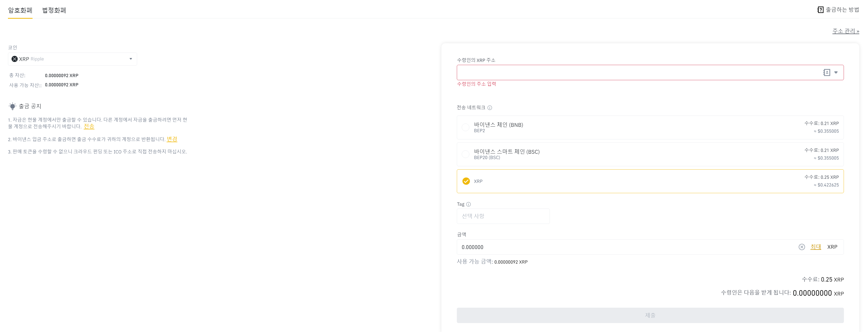
Task: Open the XRP Ripple coin dropdown
Action: pos(73,59)
